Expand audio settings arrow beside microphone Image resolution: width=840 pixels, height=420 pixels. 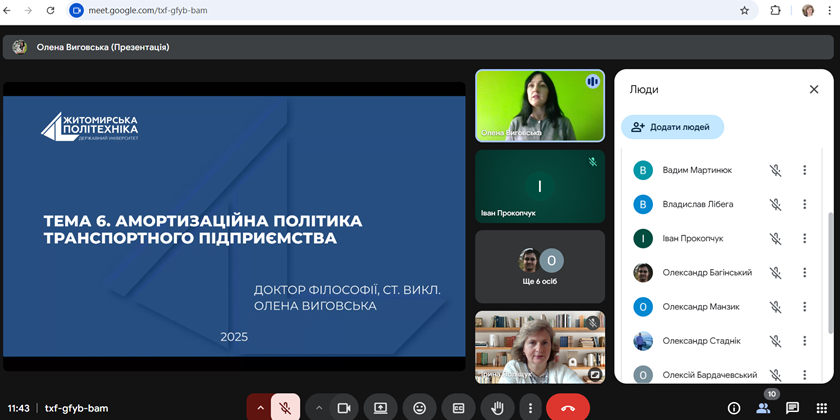261,408
